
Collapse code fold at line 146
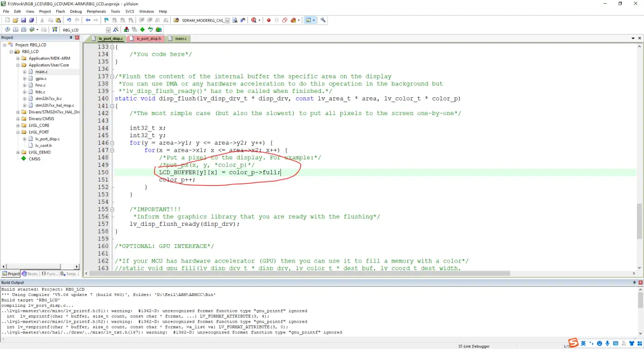pos(112,143)
